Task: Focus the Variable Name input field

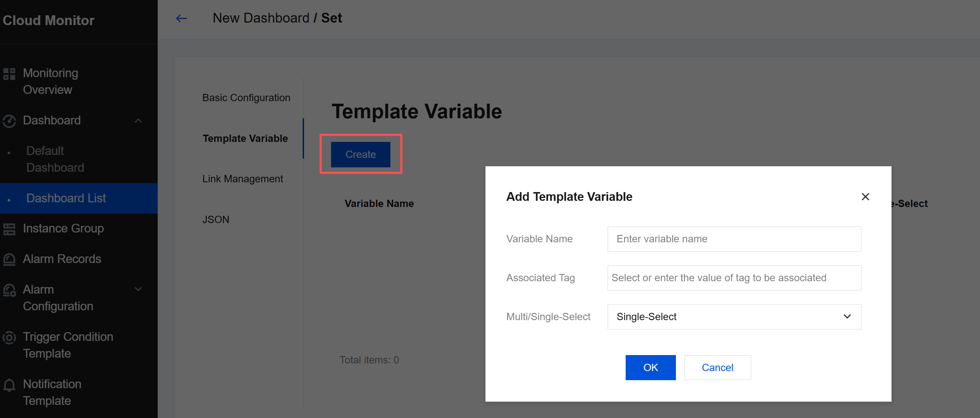Action: [734, 239]
